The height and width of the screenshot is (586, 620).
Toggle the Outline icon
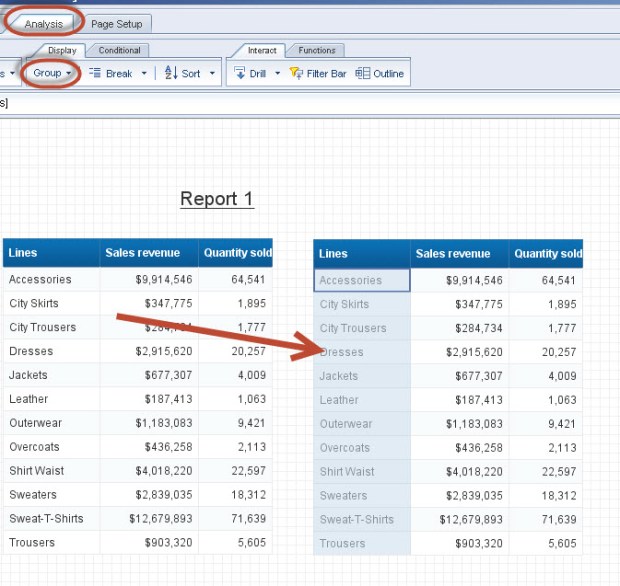point(362,73)
